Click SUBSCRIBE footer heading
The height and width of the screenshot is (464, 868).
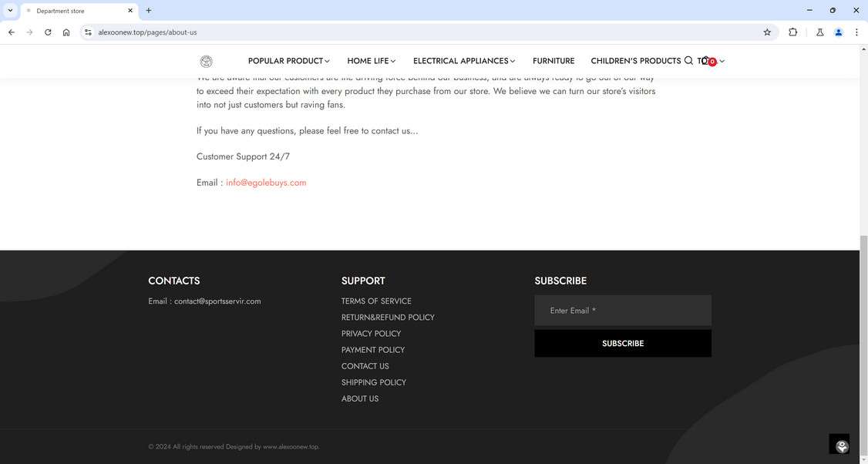pyautogui.click(x=560, y=281)
